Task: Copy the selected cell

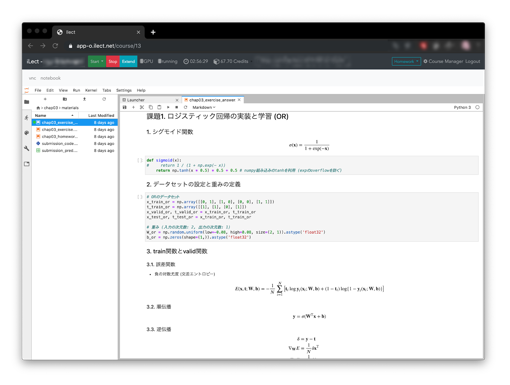Action: [150, 107]
